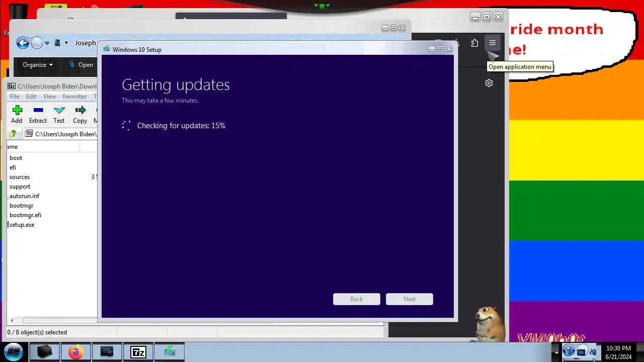Go up one folder level in 7-Zip

click(13, 134)
